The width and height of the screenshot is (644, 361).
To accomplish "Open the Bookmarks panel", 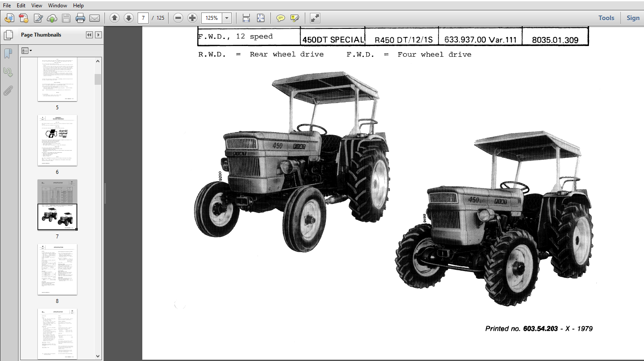I will [8, 53].
